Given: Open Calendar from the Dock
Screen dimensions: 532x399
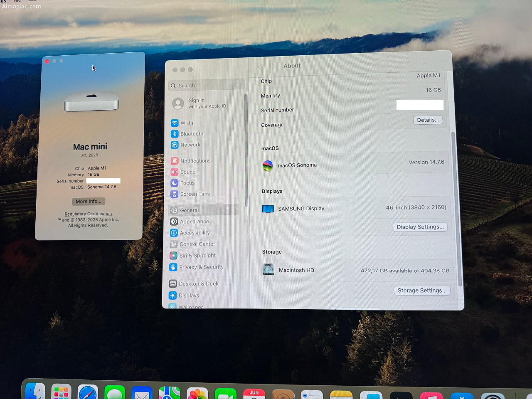Looking at the screenshot, I should [x=254, y=394].
